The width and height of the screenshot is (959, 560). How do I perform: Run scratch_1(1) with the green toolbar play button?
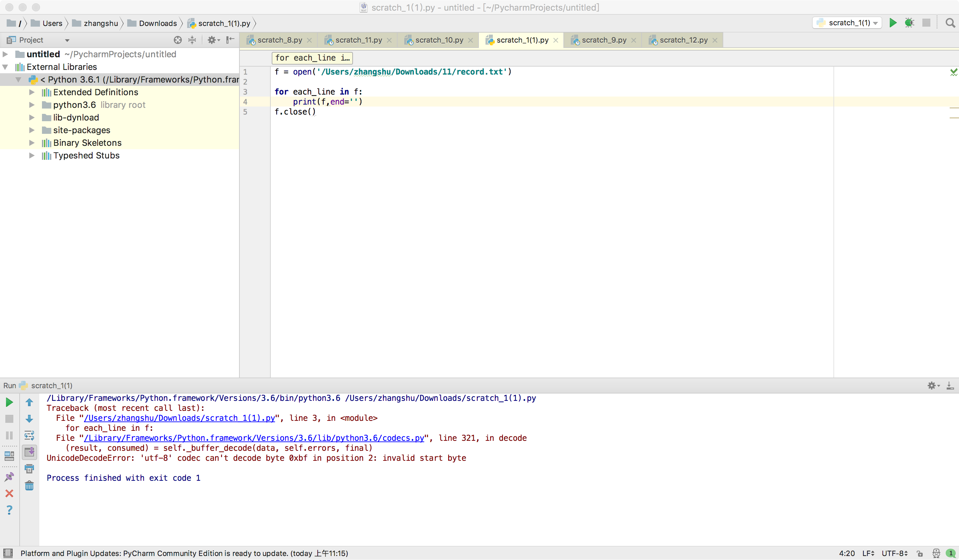tap(893, 23)
